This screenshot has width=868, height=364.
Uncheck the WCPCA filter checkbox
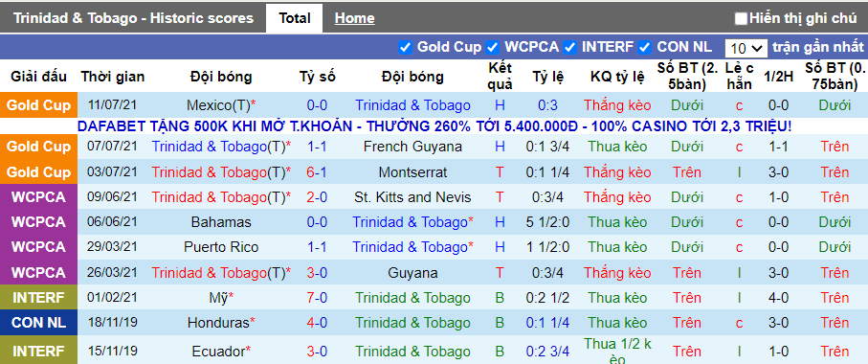492,48
